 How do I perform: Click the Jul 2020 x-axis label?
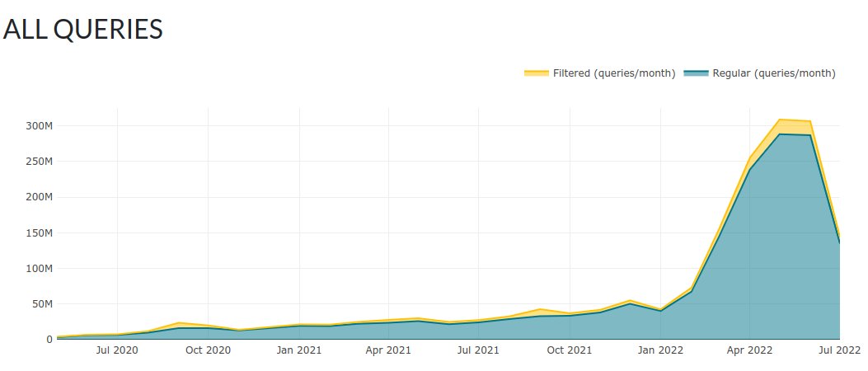pos(117,350)
